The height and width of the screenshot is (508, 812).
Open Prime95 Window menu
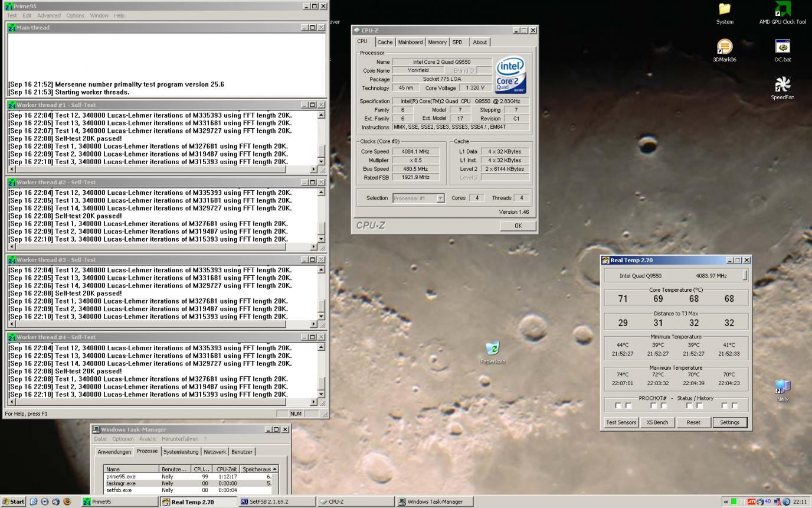pos(99,16)
